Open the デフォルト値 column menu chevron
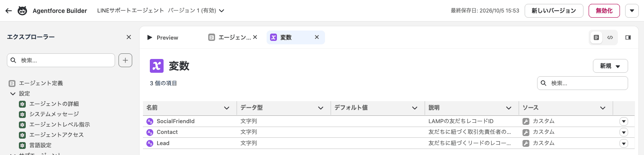644x155 pixels. pyautogui.click(x=415, y=108)
